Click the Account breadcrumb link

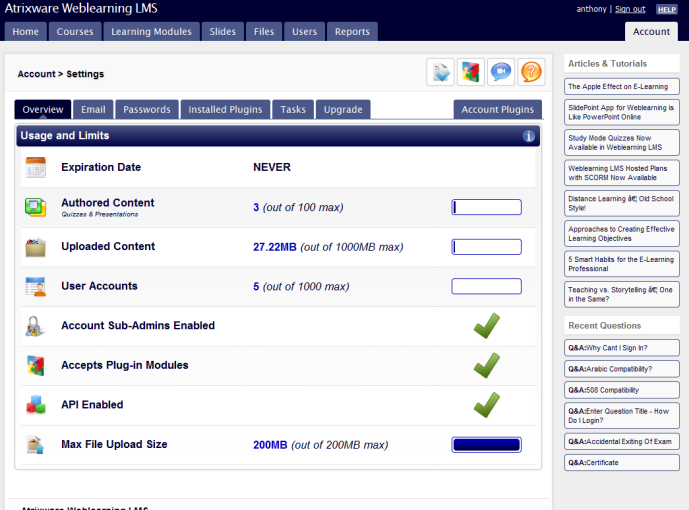[36, 74]
